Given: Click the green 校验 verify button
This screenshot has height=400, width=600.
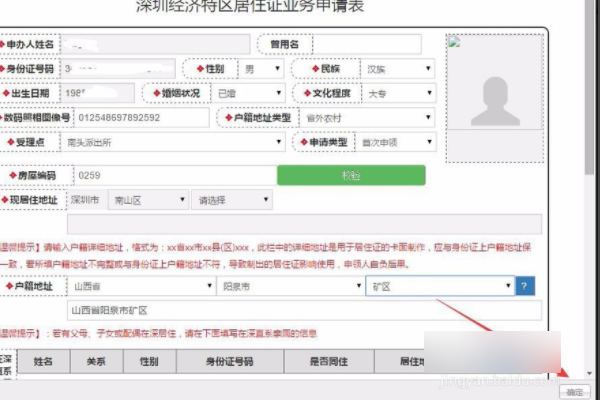Looking at the screenshot, I should [x=351, y=175].
